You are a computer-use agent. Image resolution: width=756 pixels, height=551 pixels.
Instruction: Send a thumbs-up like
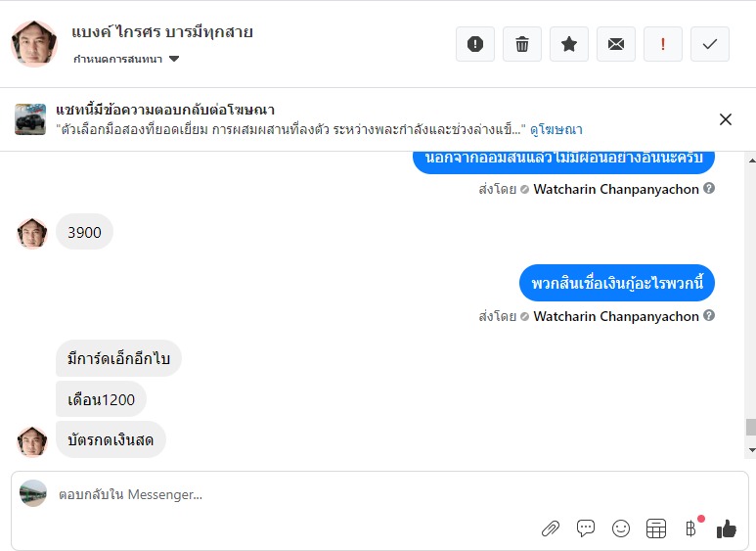point(727,528)
